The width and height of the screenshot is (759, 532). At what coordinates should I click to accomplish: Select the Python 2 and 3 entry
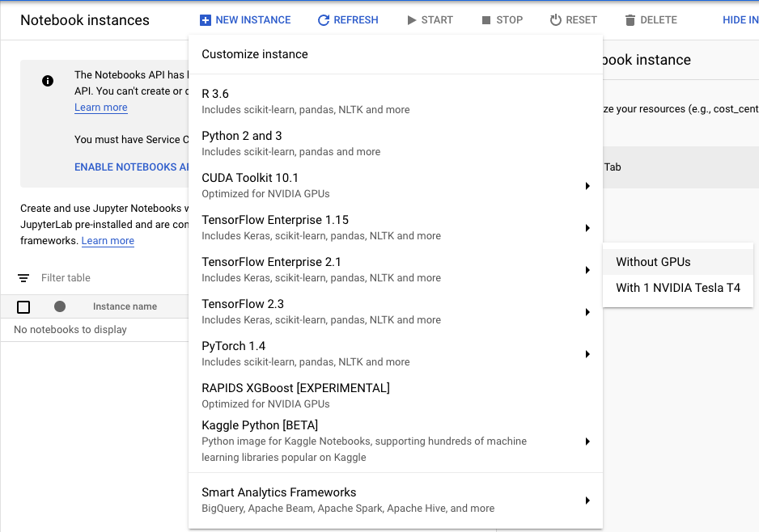click(x=396, y=144)
